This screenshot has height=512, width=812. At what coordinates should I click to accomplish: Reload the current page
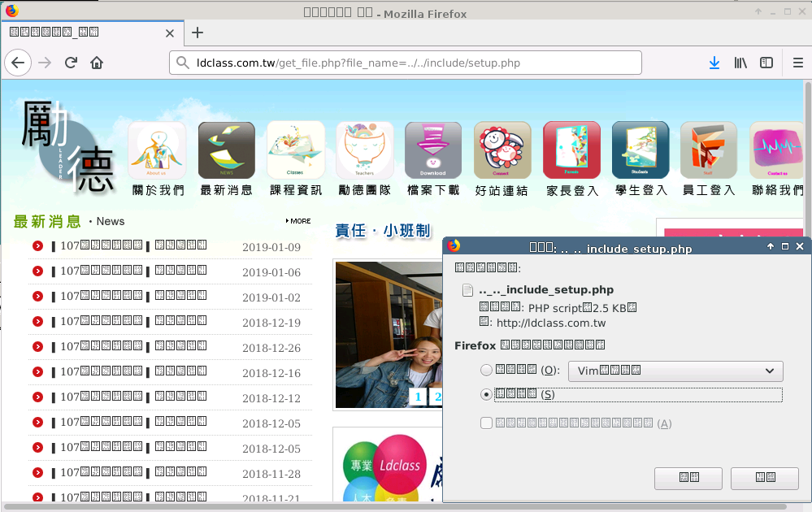click(71, 63)
